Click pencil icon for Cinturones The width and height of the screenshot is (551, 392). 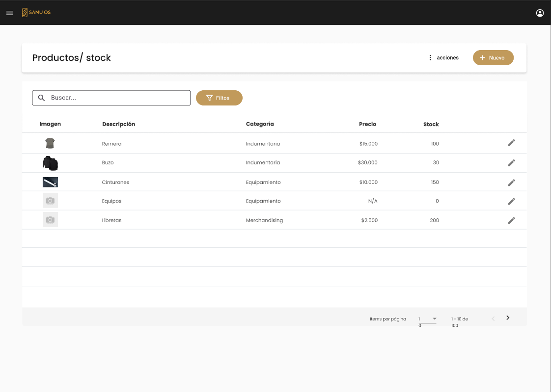(x=511, y=183)
